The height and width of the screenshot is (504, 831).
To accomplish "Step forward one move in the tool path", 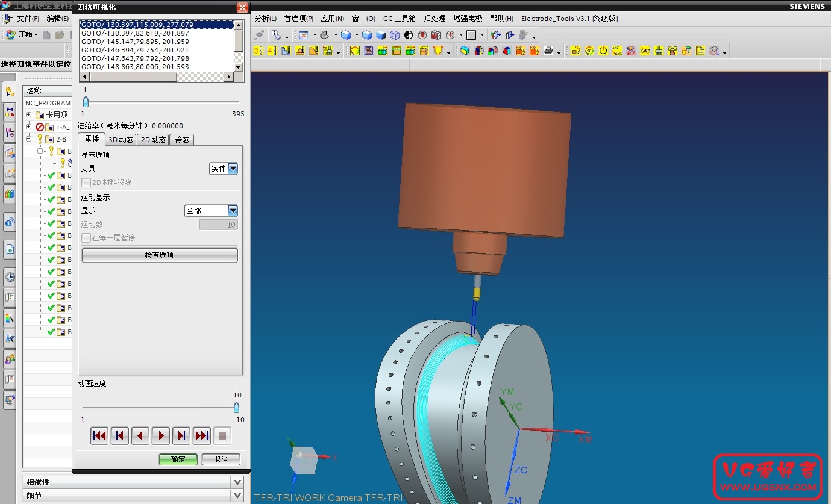I will pyautogui.click(x=181, y=435).
